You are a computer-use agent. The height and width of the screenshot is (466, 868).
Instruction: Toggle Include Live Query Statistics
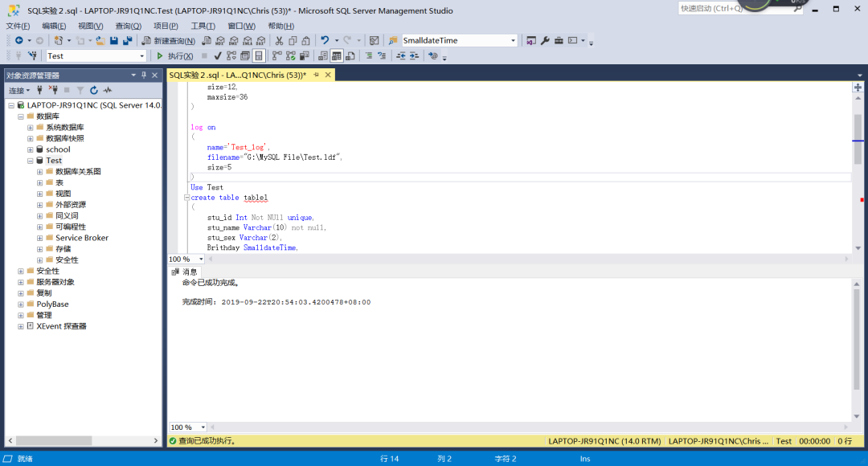[290, 56]
